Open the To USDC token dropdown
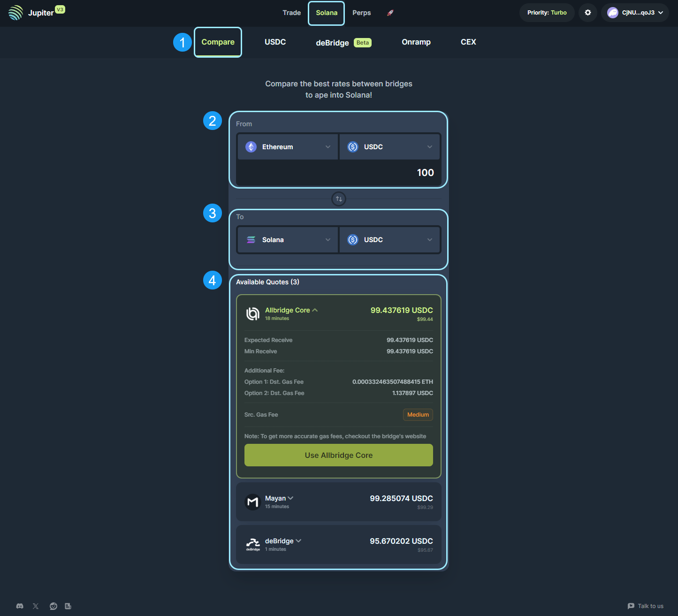678x616 pixels. pos(389,240)
